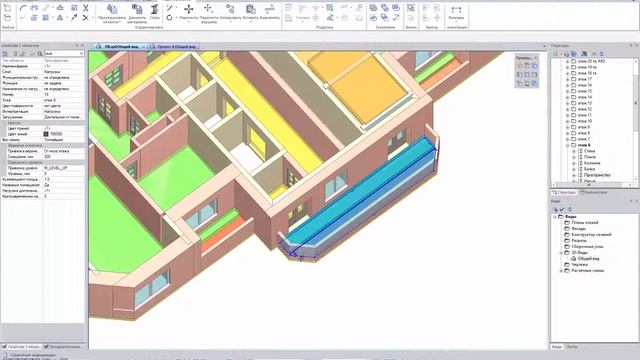
Task: Select Планы этажей in Виды tree
Action: 585,223
